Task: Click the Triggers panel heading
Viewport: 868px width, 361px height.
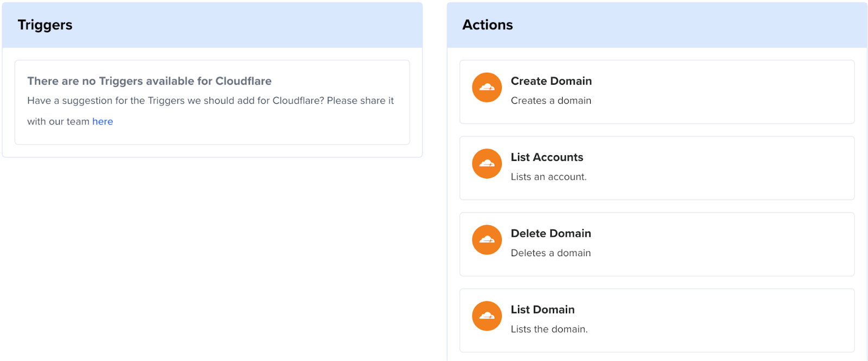Action: [45, 25]
